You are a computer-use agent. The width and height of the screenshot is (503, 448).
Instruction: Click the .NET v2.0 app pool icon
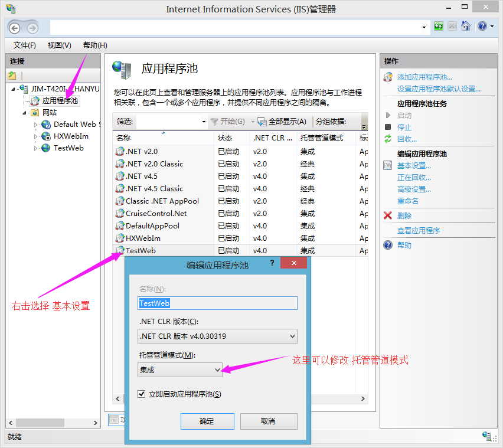point(120,151)
